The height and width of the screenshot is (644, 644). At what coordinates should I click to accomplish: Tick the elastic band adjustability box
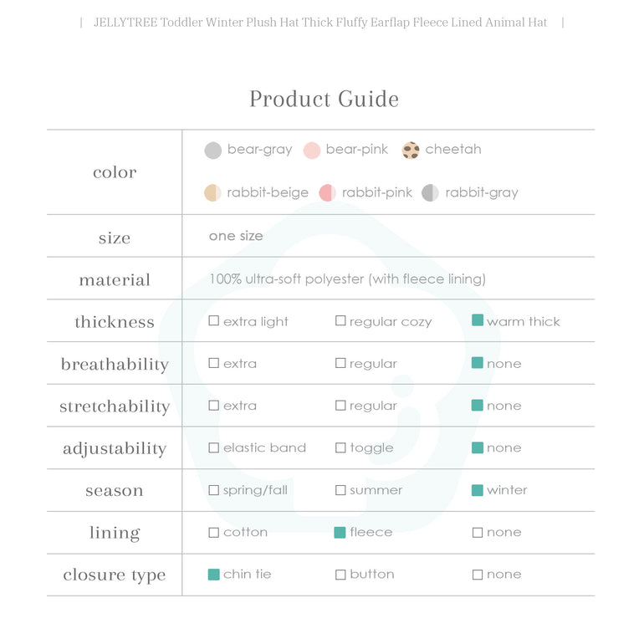click(214, 448)
